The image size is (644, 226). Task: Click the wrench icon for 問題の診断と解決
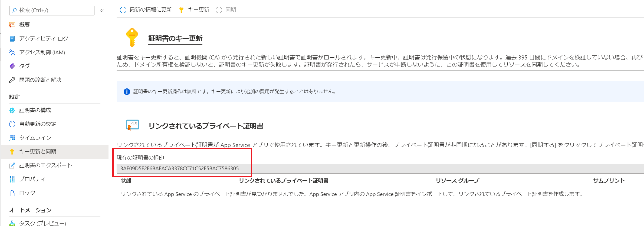click(12, 80)
